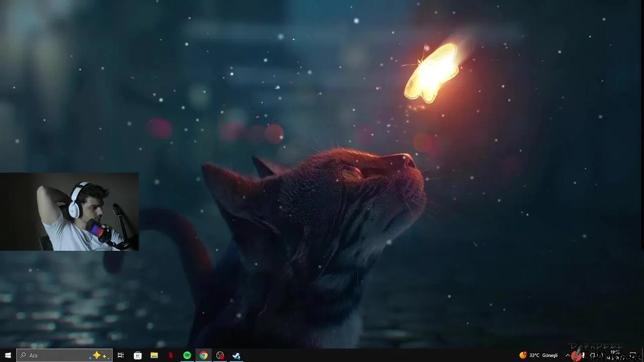Screen dimensions: 644x362
Task: Click the webcam overlay thumbnail
Action: pyautogui.click(x=69, y=212)
